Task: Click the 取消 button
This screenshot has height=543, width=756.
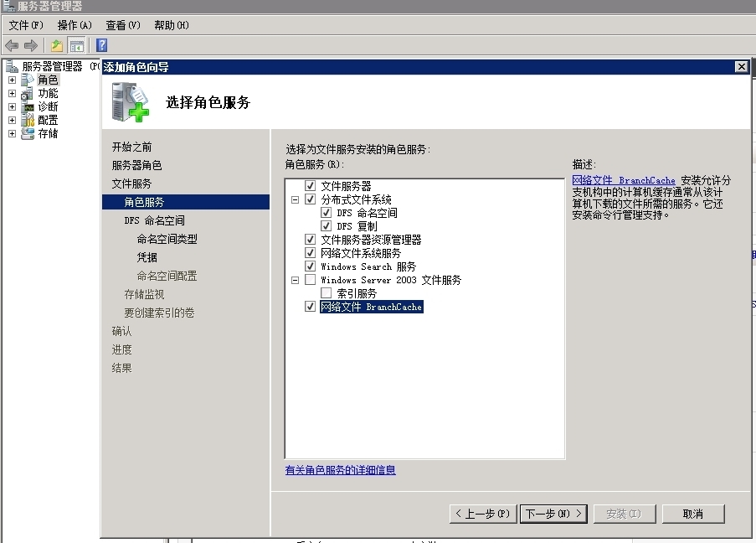Action: click(x=693, y=514)
